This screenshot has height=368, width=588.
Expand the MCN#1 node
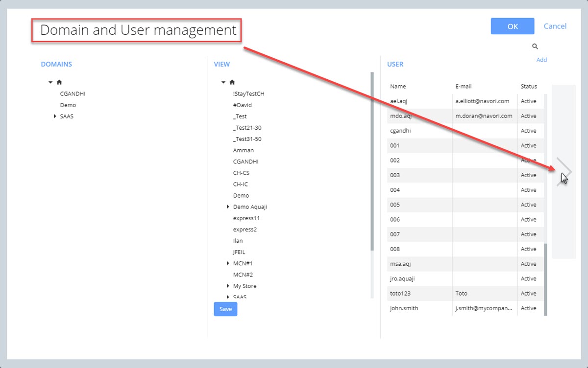[228, 263]
